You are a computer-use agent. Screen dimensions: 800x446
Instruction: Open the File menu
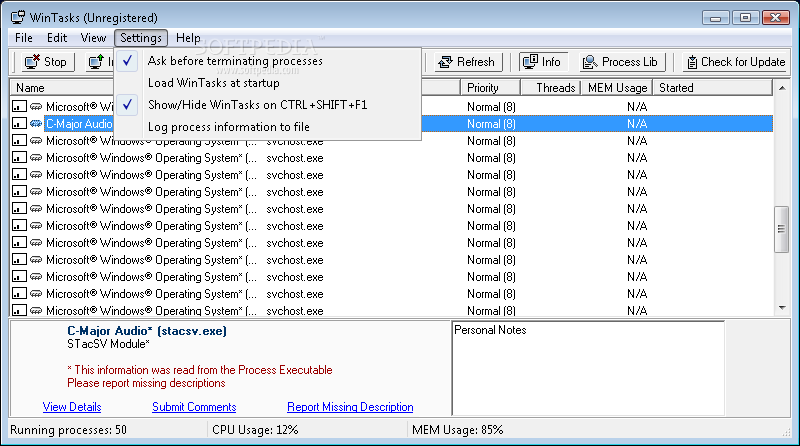tap(23, 38)
